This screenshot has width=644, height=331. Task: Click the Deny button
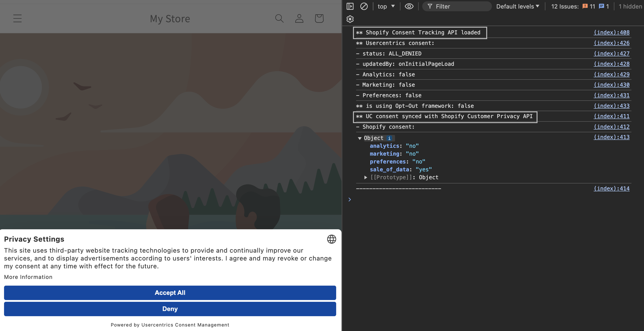(170, 309)
